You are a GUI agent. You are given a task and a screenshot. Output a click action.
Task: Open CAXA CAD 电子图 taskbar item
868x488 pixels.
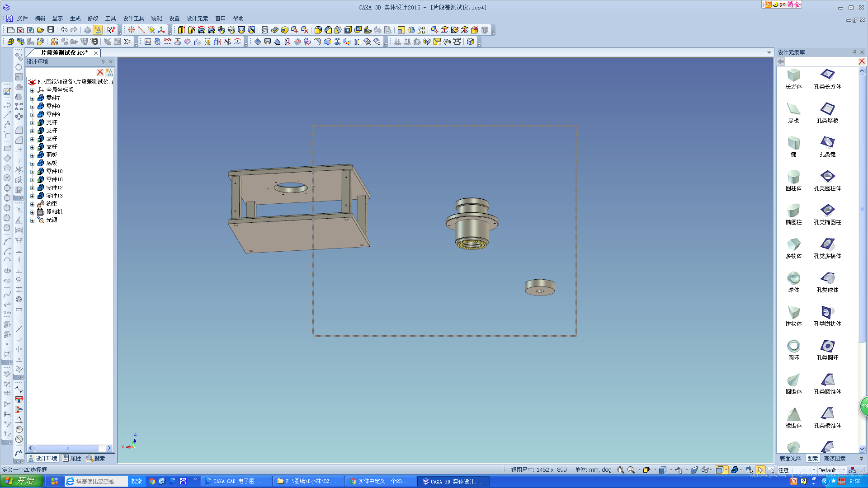click(236, 481)
